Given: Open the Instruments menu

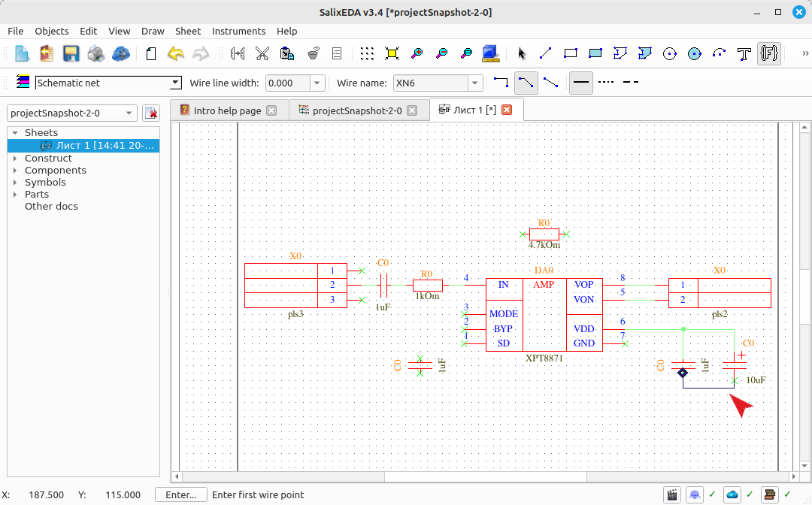Looking at the screenshot, I should click(239, 31).
